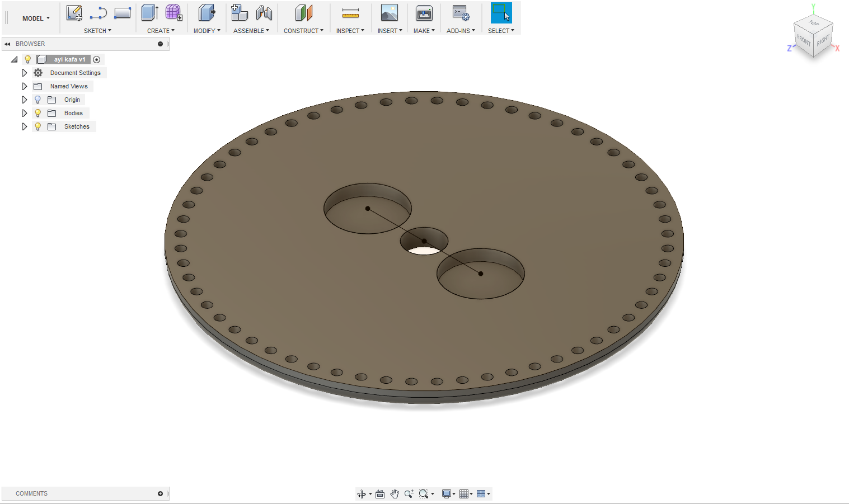The width and height of the screenshot is (849, 504).
Task: Open the COMMENTS panel
Action: [x=31, y=493]
